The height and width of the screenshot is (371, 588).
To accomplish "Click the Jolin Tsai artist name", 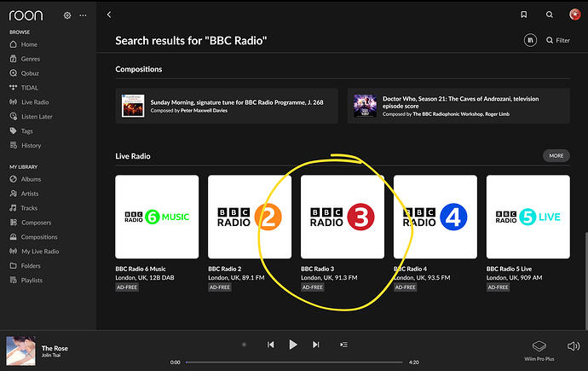I will coord(50,356).
